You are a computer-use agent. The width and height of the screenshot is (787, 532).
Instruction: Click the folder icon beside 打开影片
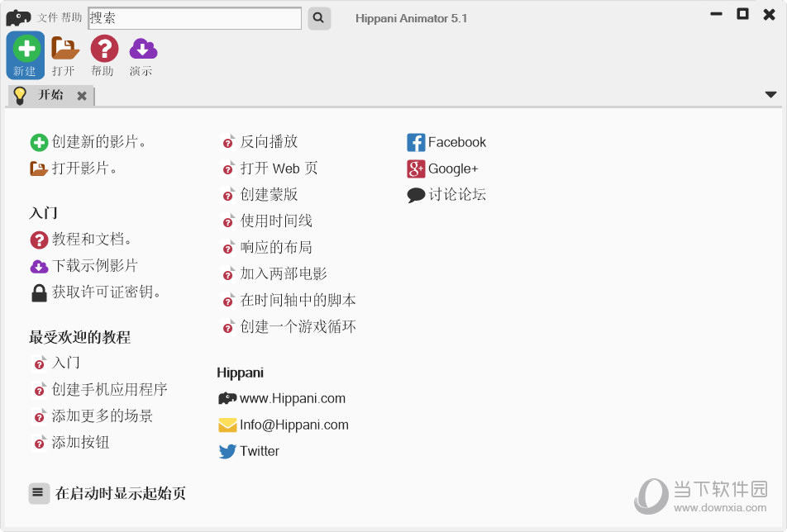pos(39,169)
